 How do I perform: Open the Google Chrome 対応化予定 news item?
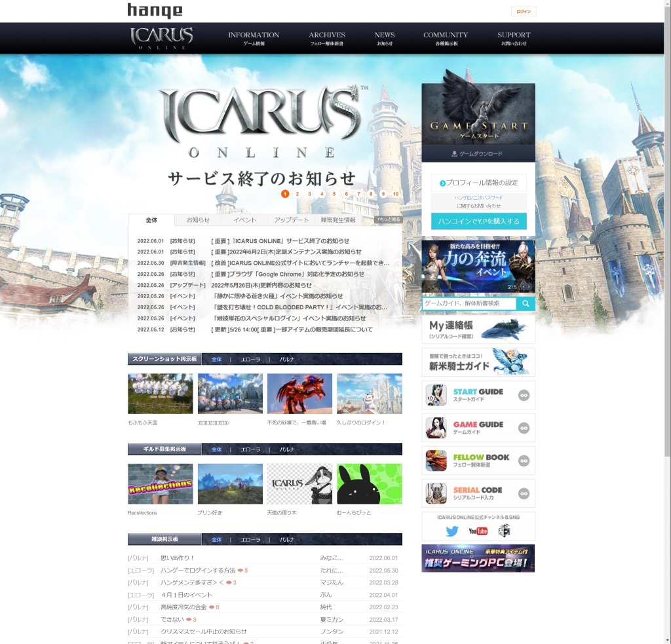pyautogui.click(x=288, y=274)
